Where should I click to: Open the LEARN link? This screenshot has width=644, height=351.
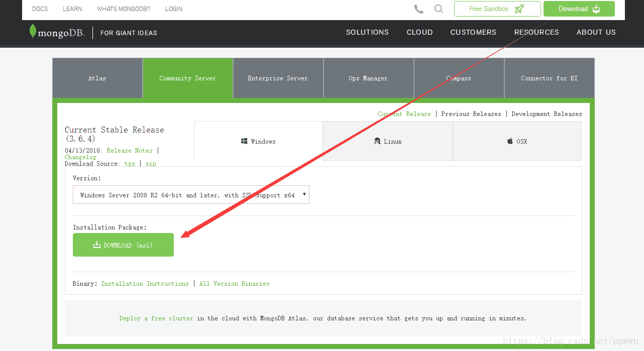[x=72, y=9]
